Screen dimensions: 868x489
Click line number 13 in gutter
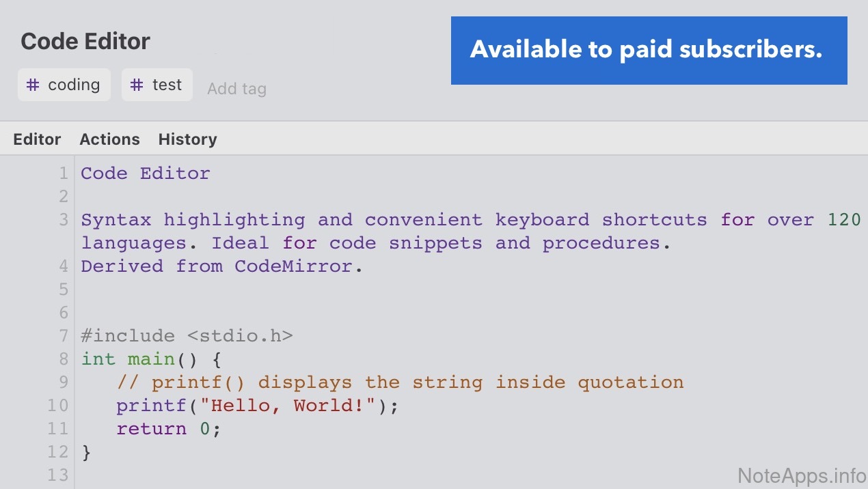(59, 475)
